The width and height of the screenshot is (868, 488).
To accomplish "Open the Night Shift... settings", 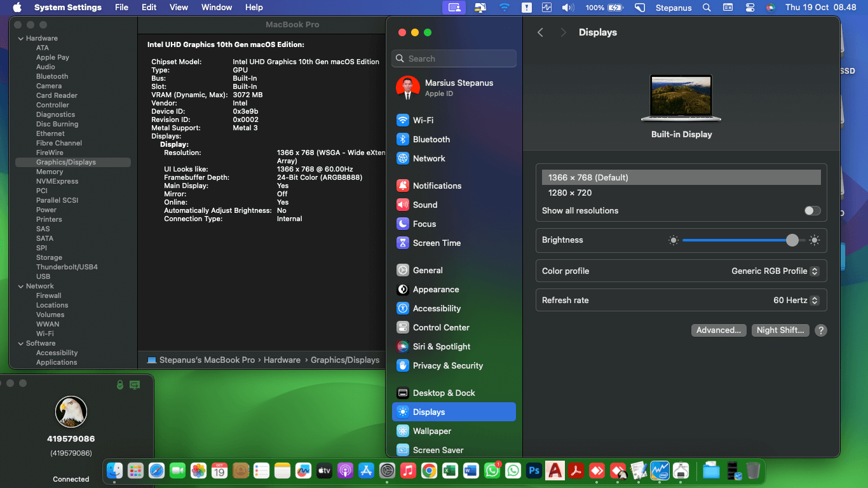I will (780, 330).
